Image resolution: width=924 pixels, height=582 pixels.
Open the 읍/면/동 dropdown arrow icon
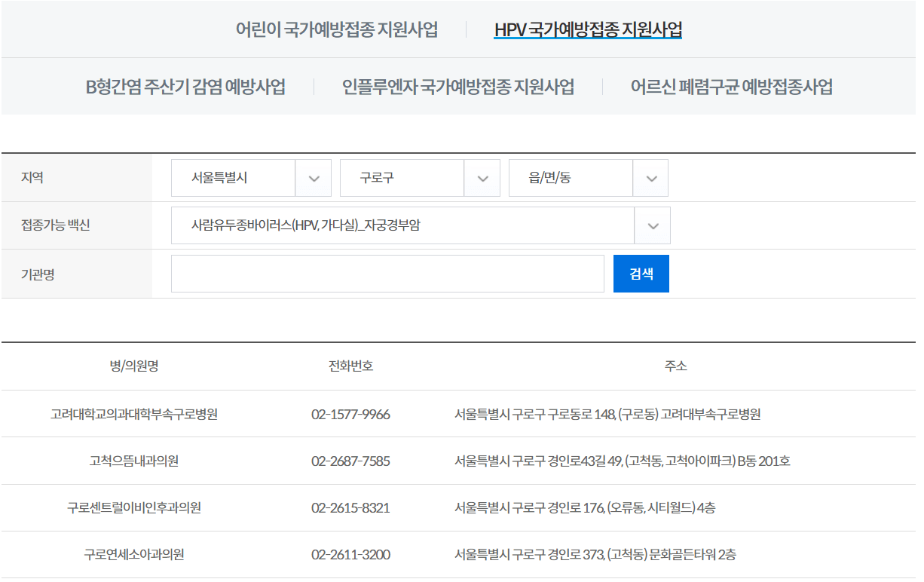(x=651, y=178)
